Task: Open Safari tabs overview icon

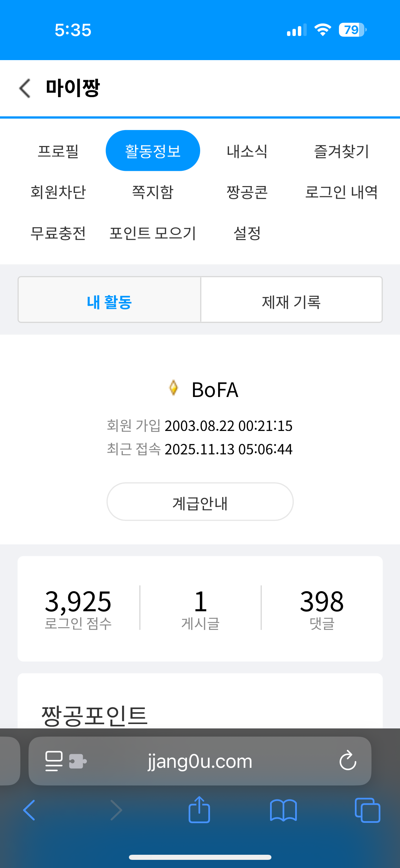Action: pos(367,810)
